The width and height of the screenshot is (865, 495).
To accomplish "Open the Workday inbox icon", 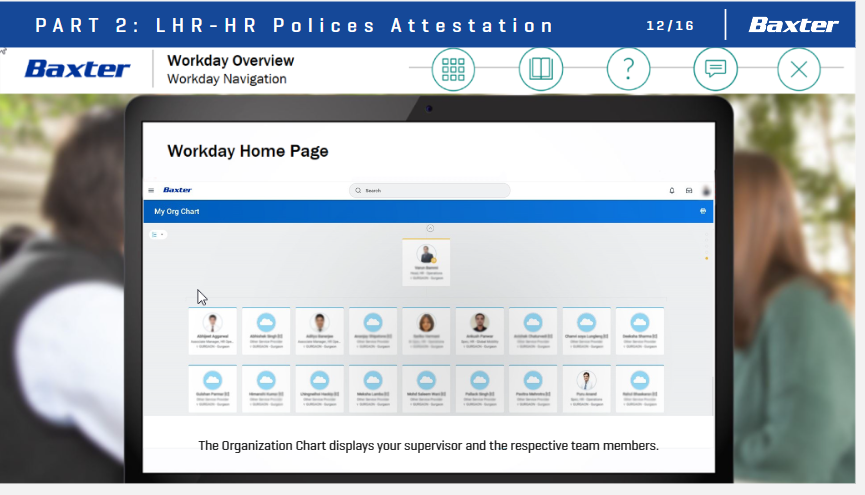I will (689, 190).
